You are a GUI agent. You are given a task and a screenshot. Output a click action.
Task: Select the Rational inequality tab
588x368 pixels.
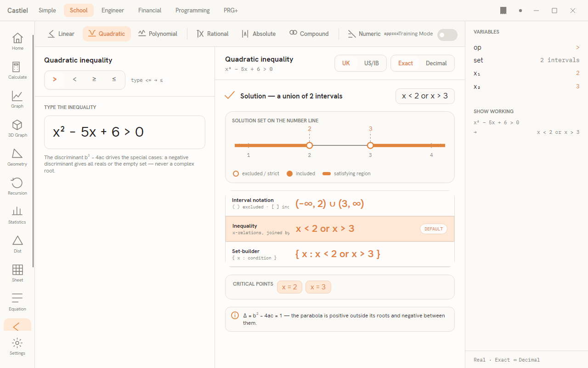click(212, 34)
